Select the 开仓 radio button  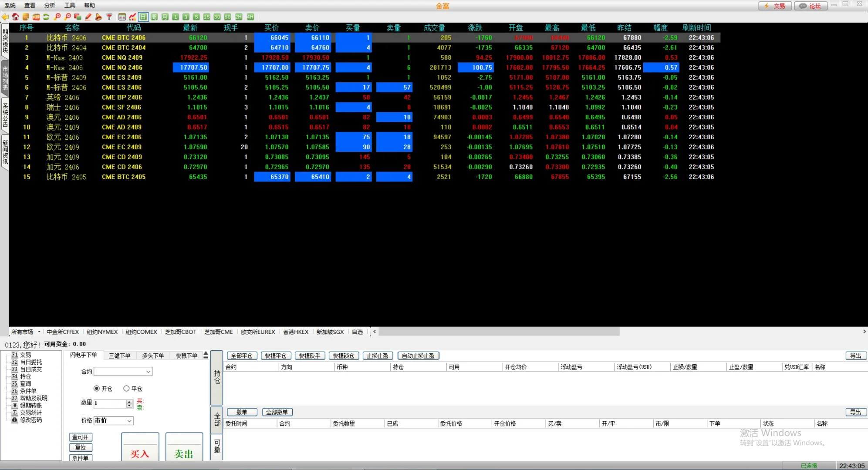97,388
